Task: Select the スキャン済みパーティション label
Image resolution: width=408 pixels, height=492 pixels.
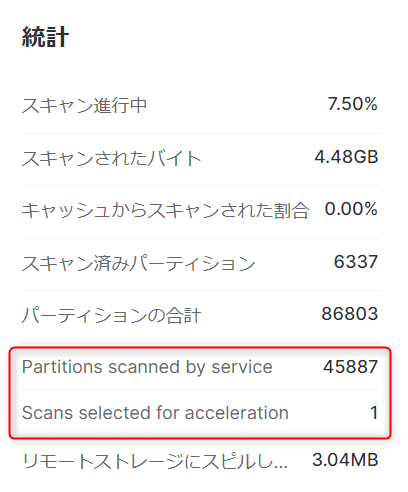Action: (x=138, y=263)
